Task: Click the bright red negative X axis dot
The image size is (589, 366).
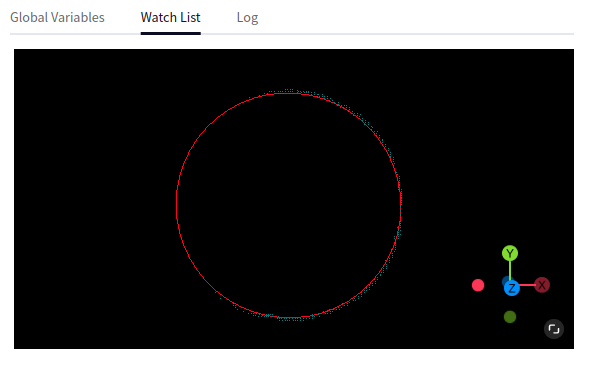Action: pyautogui.click(x=478, y=285)
